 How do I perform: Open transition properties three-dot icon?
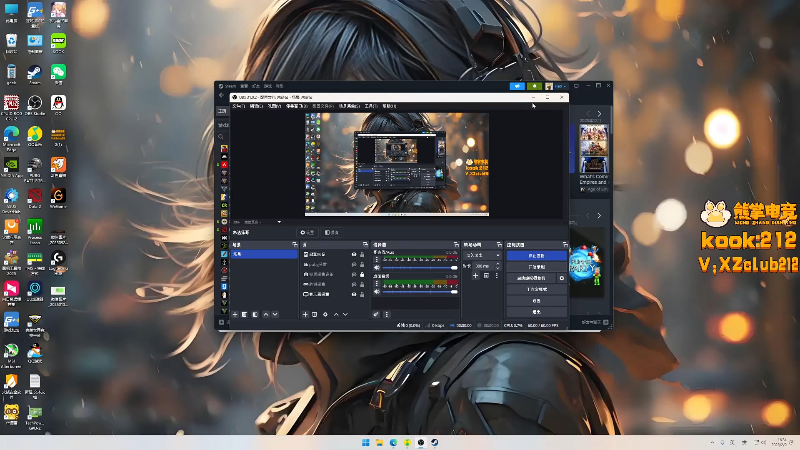click(x=496, y=276)
